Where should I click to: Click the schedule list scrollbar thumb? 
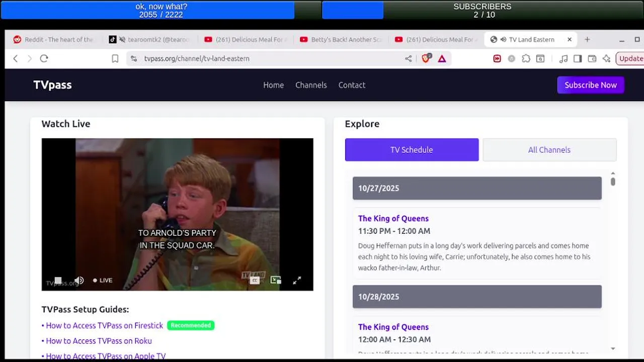[613, 182]
